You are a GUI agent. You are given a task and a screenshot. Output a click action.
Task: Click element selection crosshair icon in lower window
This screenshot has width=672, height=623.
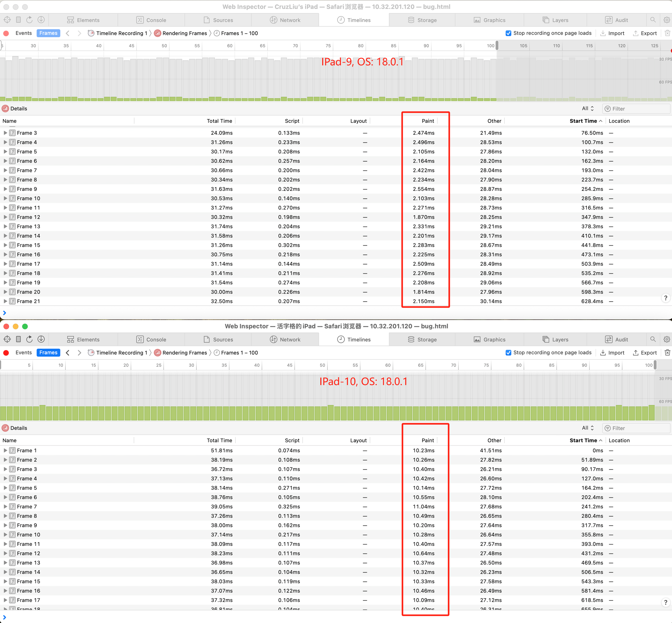coord(7,339)
